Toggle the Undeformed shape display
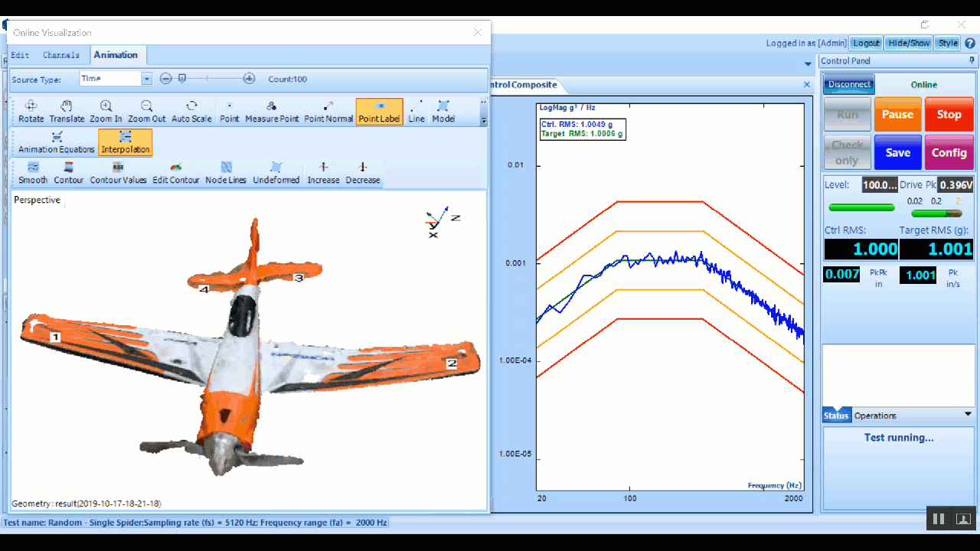Image resolution: width=980 pixels, height=551 pixels. [x=276, y=172]
